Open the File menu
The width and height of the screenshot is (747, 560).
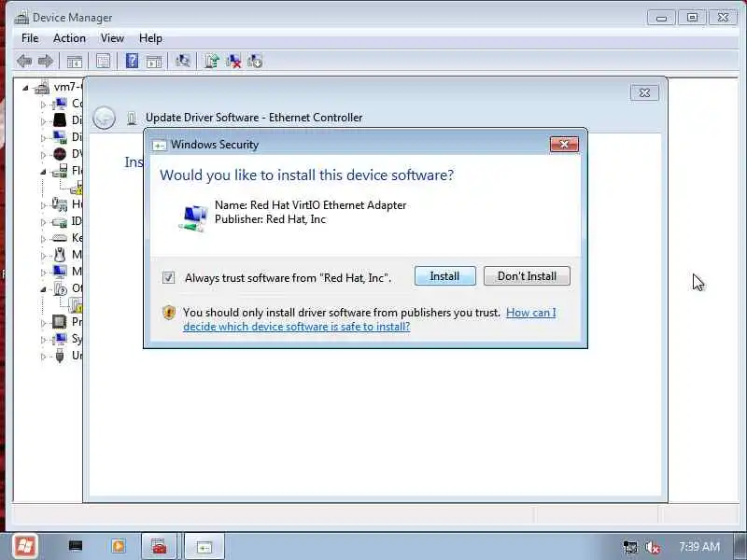[30, 38]
